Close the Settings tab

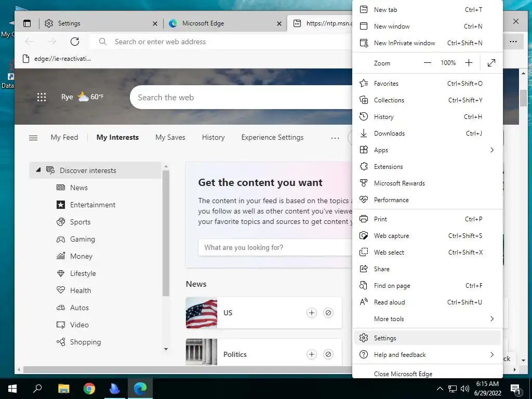pos(155,23)
